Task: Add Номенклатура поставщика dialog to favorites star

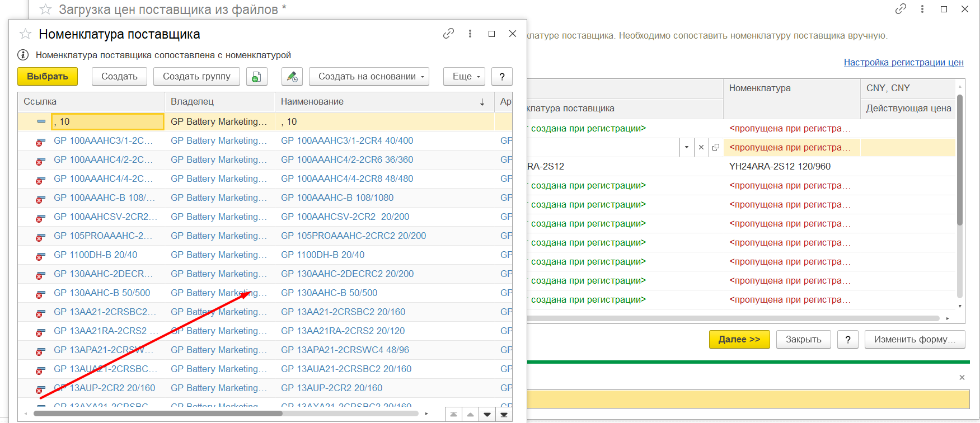Action: click(25, 34)
